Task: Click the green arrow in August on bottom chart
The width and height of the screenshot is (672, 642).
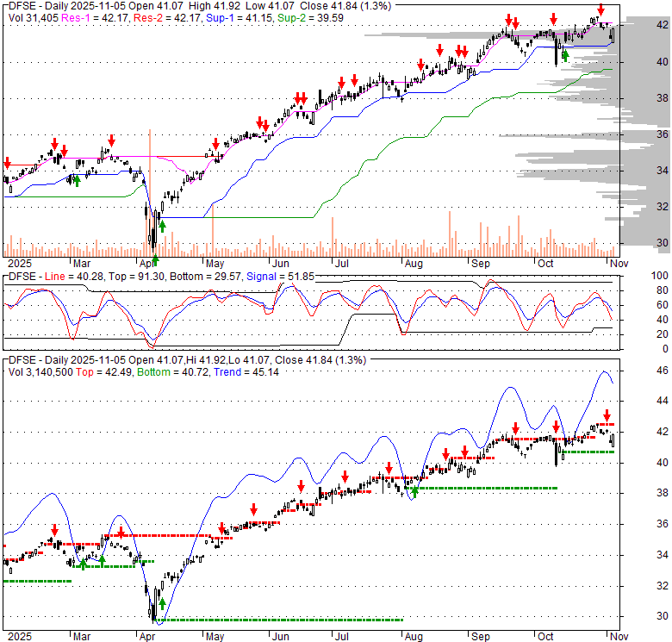Action: pyautogui.click(x=414, y=492)
